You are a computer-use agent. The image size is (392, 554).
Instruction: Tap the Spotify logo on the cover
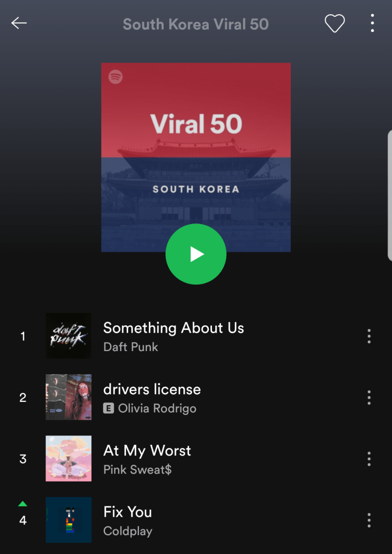pos(116,77)
